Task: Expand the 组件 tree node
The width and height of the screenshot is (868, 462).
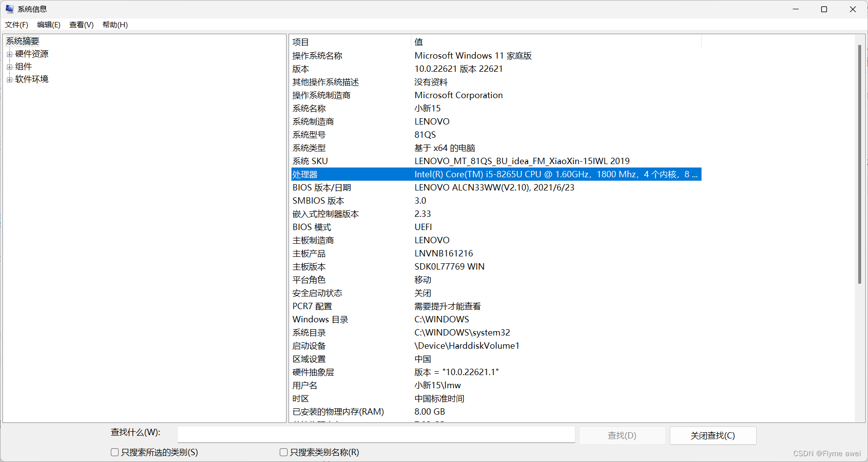Action: [x=9, y=66]
